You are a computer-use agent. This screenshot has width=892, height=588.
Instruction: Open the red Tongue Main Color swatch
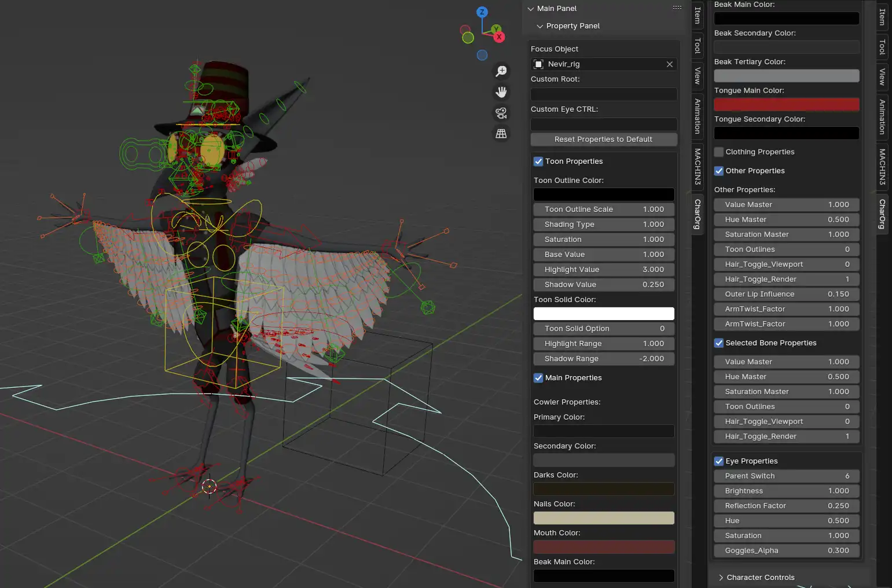(x=787, y=105)
